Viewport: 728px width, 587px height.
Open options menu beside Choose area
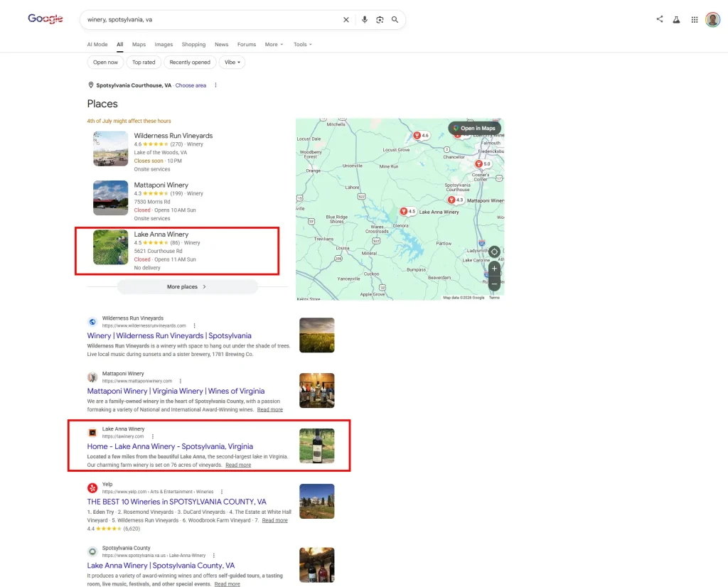click(x=215, y=85)
